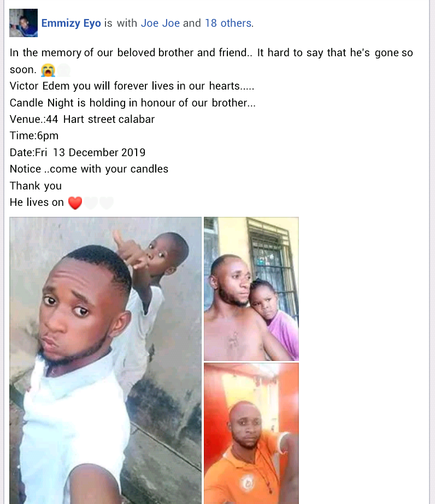Click the first faded heart beside red heart
This screenshot has height=504, width=435.
tap(91, 203)
